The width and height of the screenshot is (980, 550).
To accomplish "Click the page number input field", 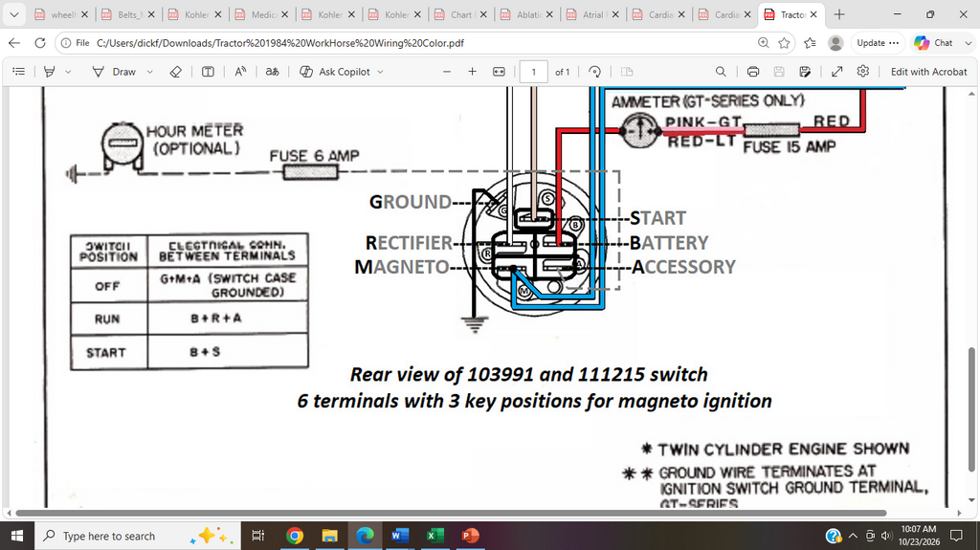I will coord(534,72).
